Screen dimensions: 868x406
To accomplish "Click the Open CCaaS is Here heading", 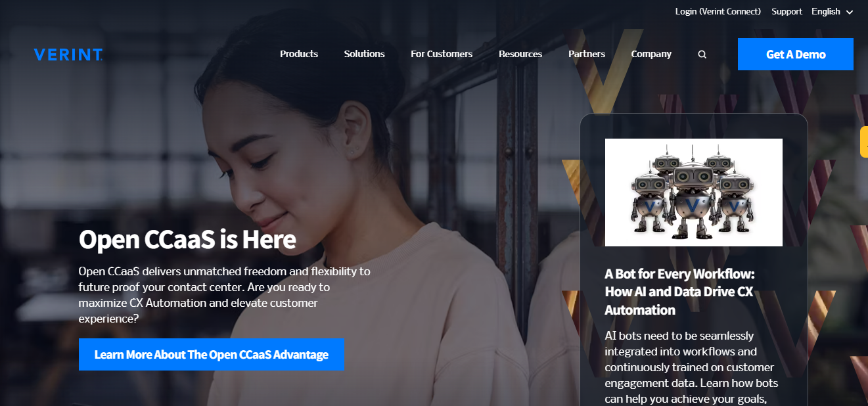I will click(x=187, y=240).
